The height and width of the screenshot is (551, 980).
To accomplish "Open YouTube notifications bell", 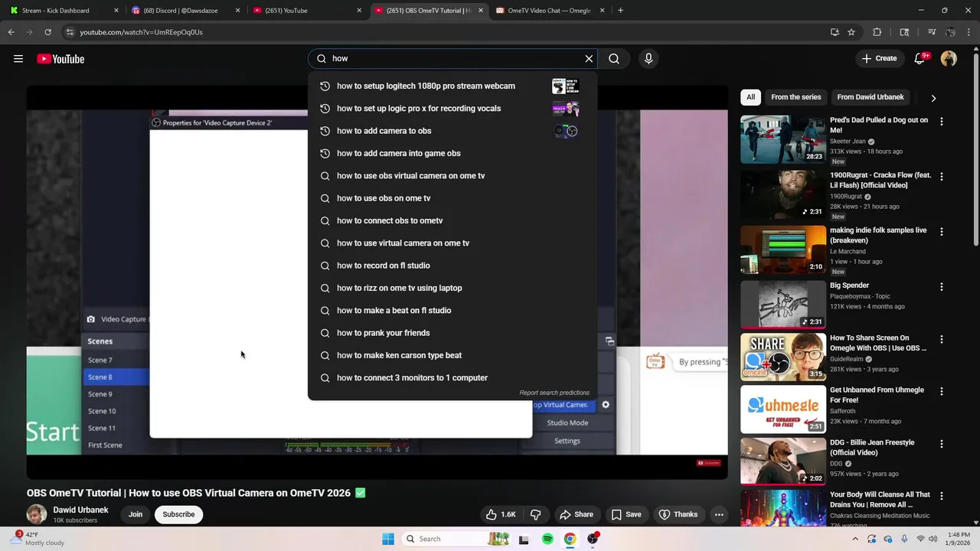I will (x=920, y=59).
